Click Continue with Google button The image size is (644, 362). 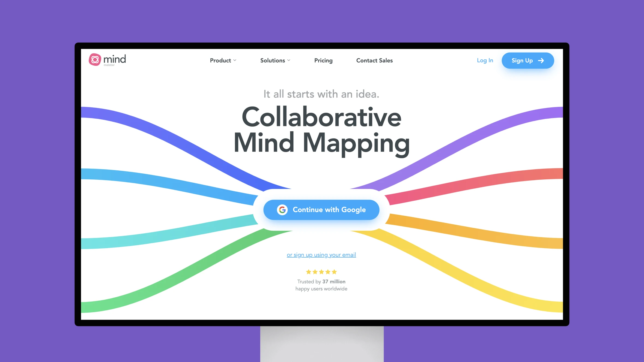click(321, 210)
